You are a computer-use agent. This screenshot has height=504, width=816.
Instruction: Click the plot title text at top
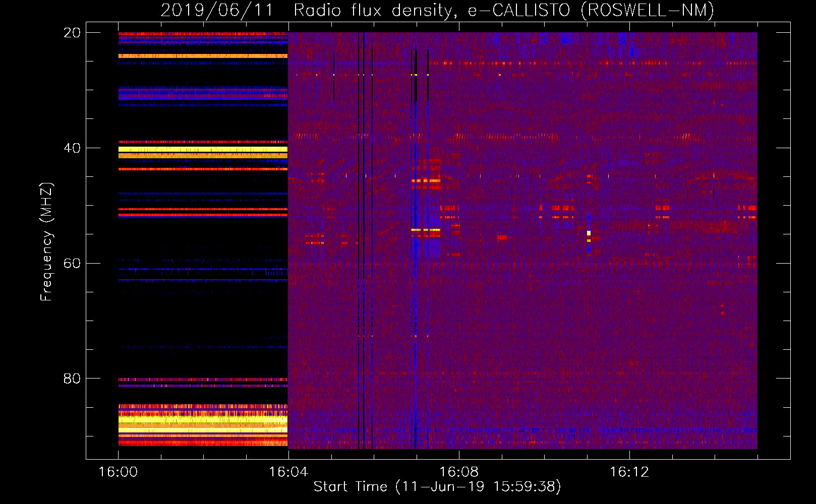(437, 10)
